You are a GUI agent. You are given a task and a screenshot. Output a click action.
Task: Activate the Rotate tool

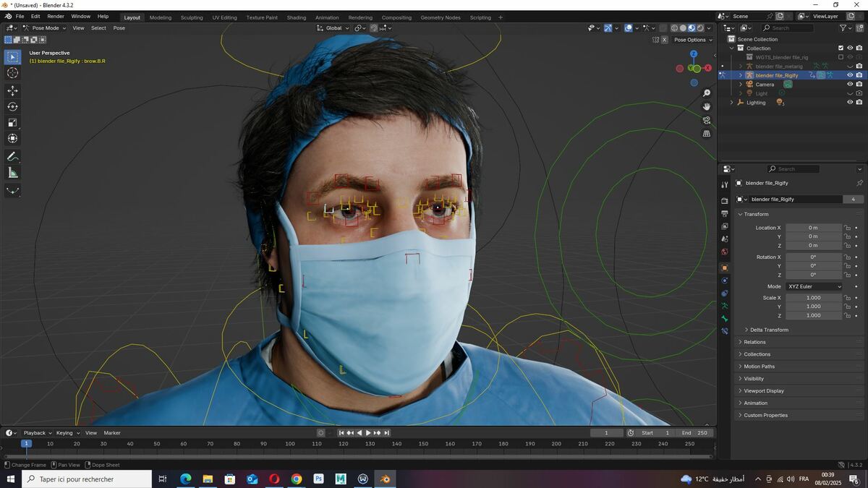12,106
